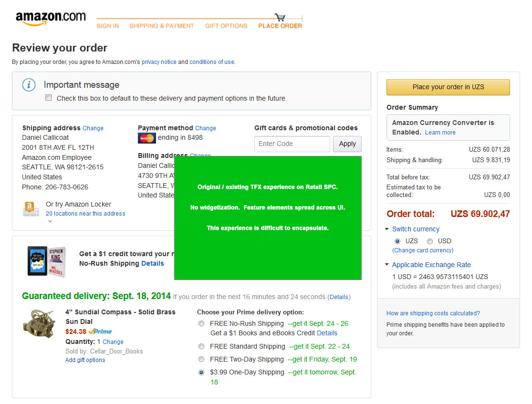Choose FREE Standard Shipping option
The image size is (532, 404).
[201, 346]
